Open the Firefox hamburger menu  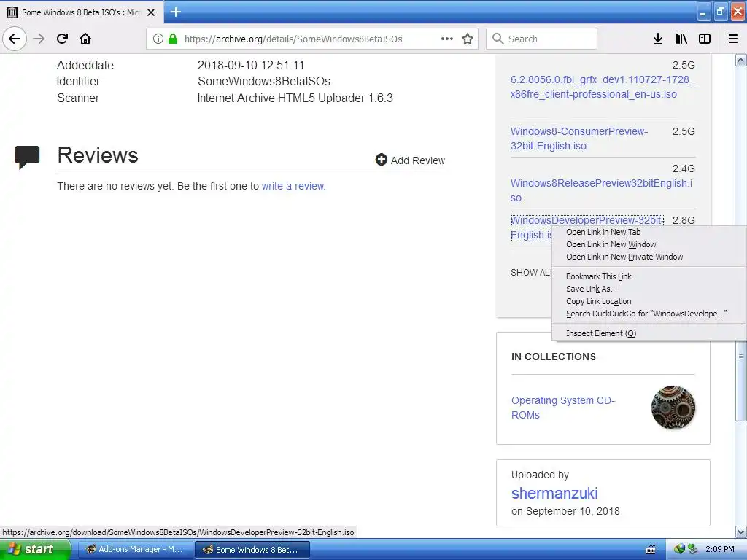point(732,39)
